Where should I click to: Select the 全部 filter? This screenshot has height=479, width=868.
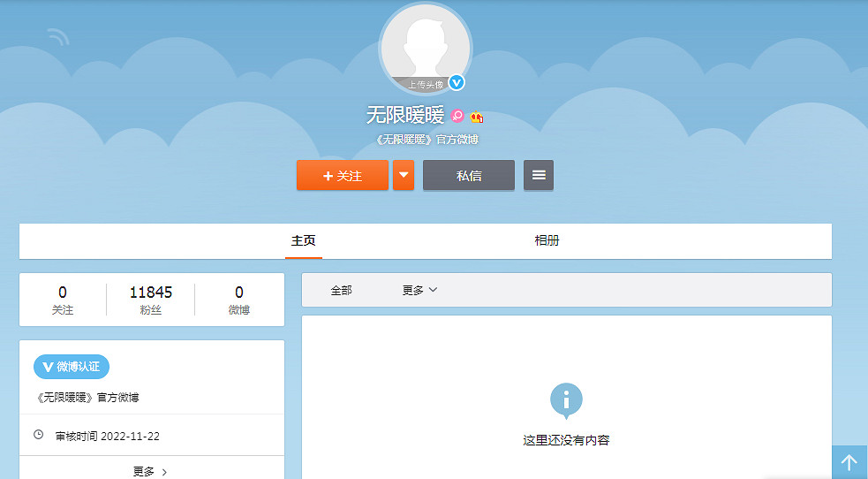341,290
